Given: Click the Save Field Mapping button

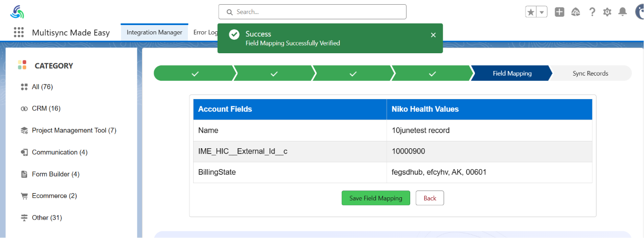Looking at the screenshot, I should (x=376, y=198).
